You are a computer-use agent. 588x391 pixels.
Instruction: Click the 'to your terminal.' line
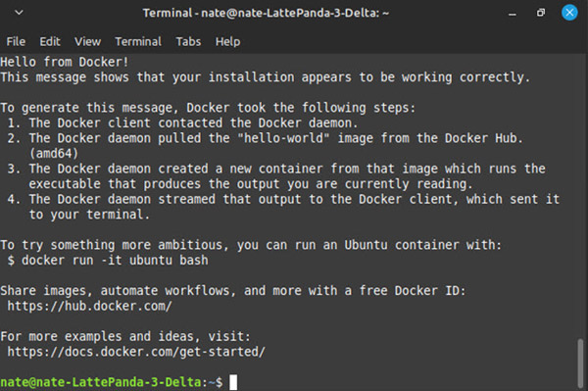(x=89, y=215)
